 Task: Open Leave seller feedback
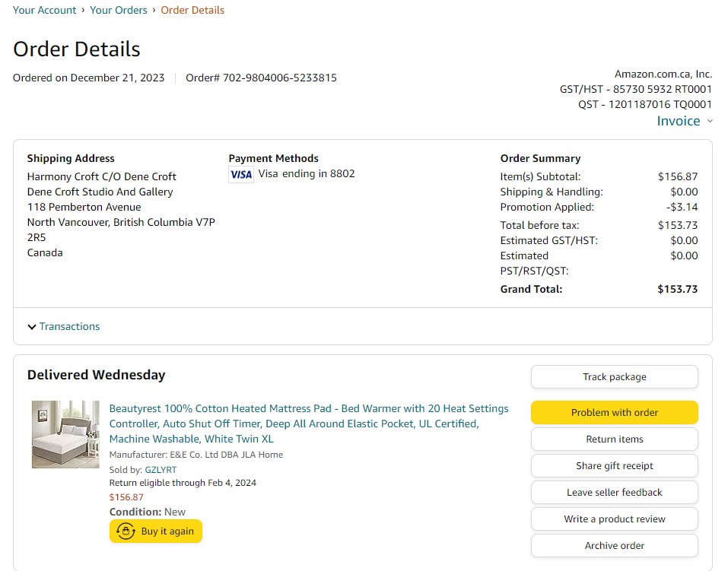click(614, 492)
